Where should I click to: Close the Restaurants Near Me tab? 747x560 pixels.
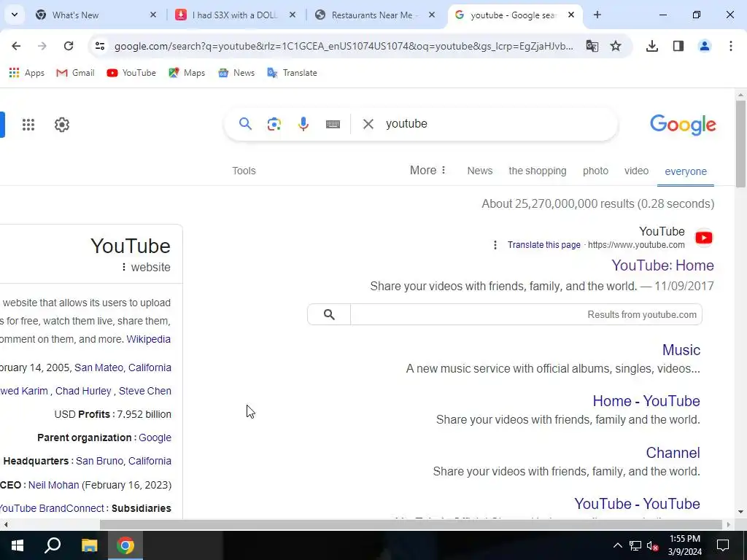[432, 15]
